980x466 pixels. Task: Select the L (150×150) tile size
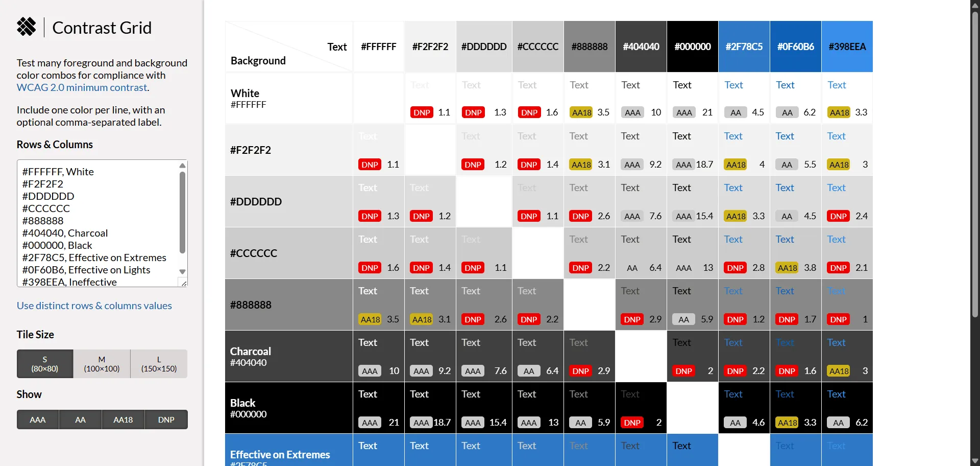click(x=158, y=363)
